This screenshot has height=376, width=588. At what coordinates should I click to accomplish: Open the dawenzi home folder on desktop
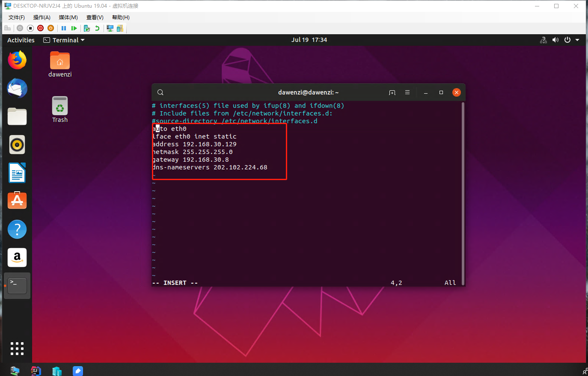click(x=60, y=64)
